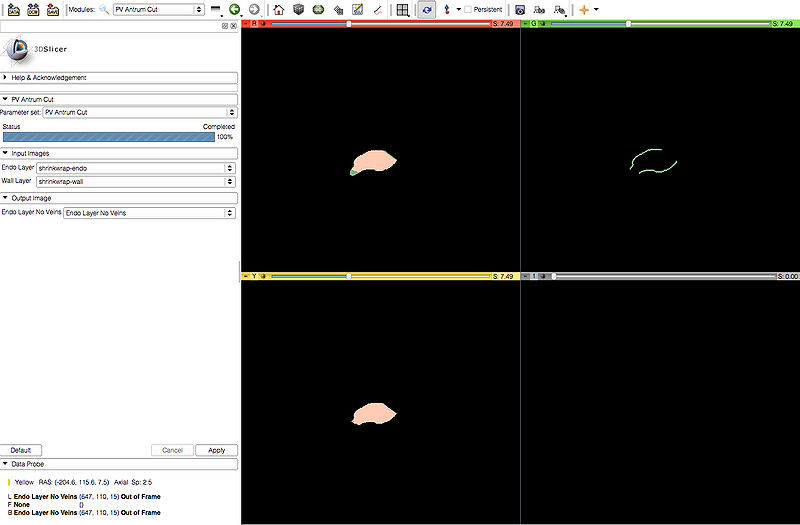Toggle pin on Red slice view

pos(246,23)
